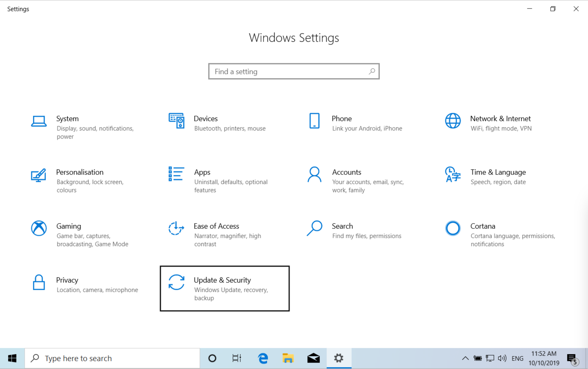The image size is (588, 369).
Task: Click 'Windows Update, recovery, backup' description
Action: coord(231,294)
